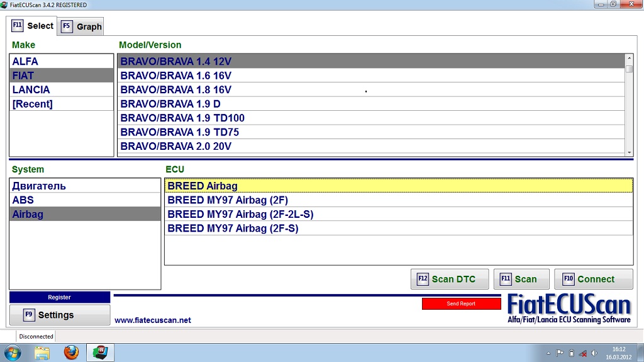Open Settings with F9 button
This screenshot has width=644, height=362.
(x=60, y=315)
